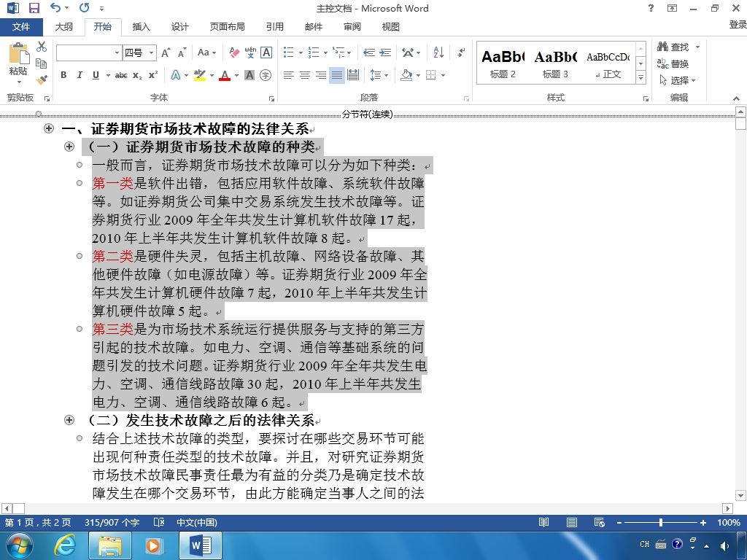Clear all formatting with the eraser icon
747x560 pixels.
click(x=234, y=52)
